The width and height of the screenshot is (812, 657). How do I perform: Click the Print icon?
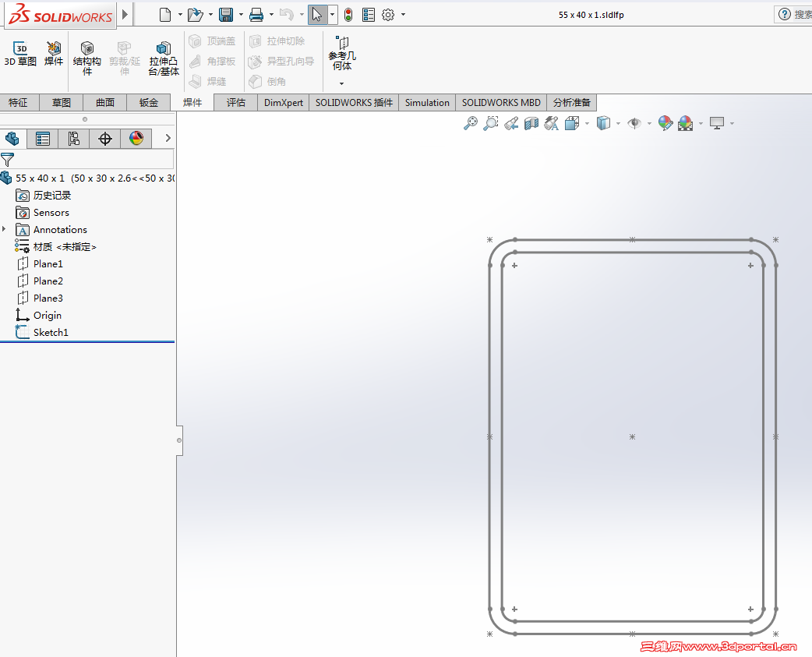pos(256,15)
